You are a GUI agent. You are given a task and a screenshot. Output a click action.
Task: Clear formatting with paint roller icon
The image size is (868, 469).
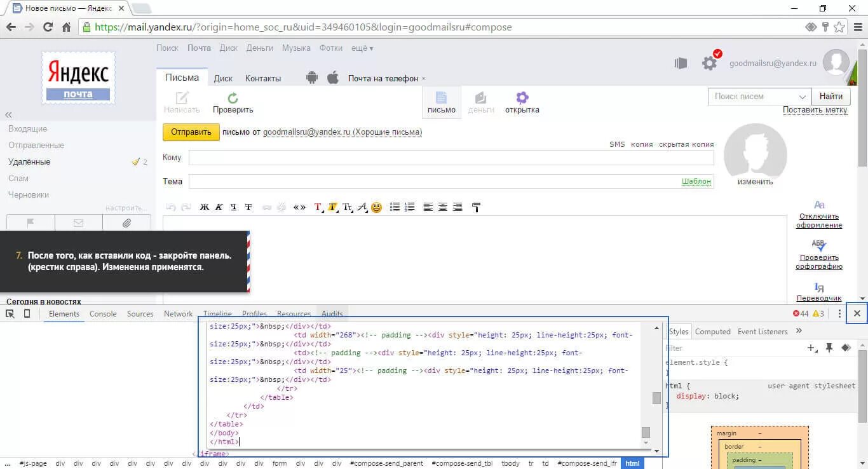(x=476, y=207)
